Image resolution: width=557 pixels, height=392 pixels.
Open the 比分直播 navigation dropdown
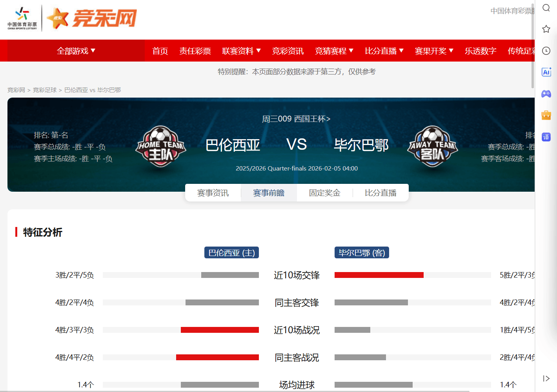click(384, 51)
